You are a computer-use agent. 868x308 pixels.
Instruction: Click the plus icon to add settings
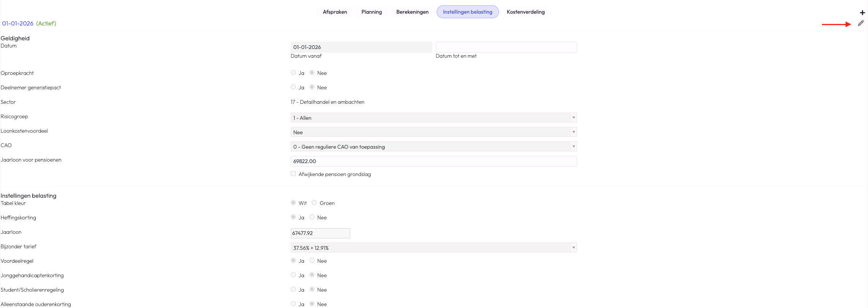click(x=862, y=13)
